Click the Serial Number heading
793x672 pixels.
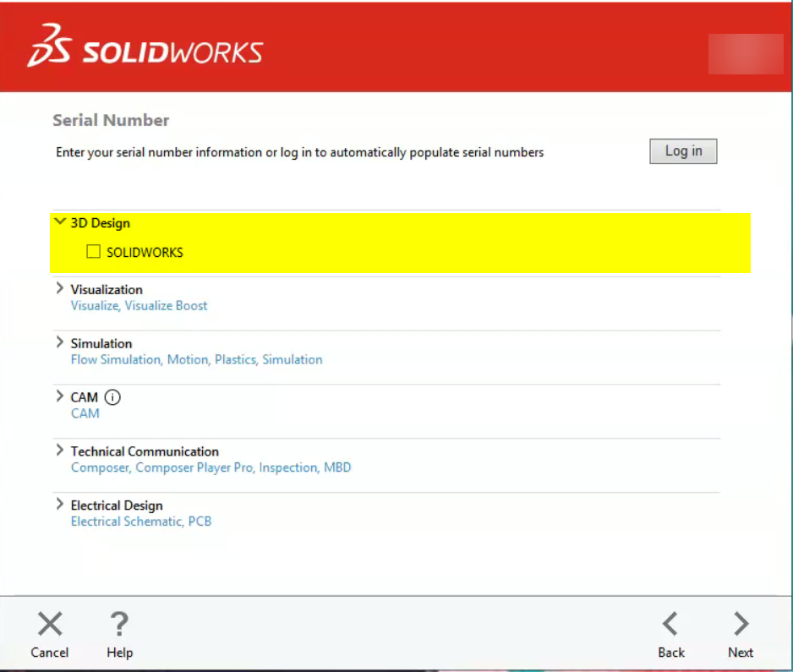[111, 120]
